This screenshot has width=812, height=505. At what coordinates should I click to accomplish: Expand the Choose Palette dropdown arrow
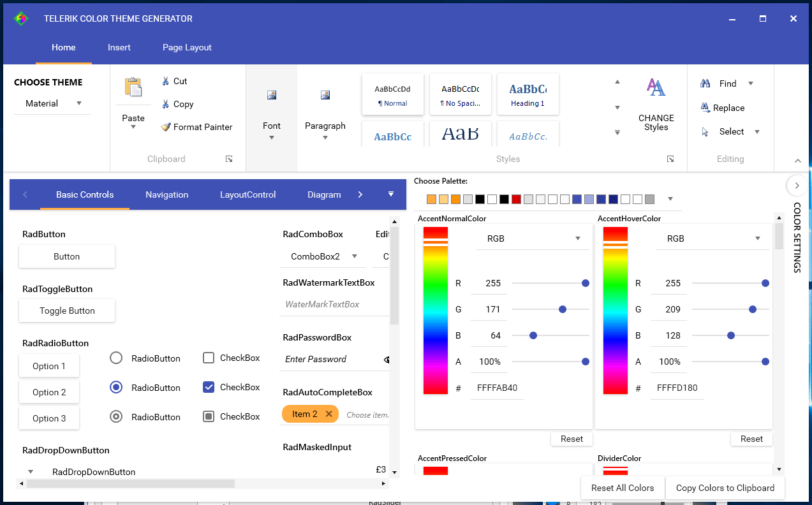tap(670, 199)
